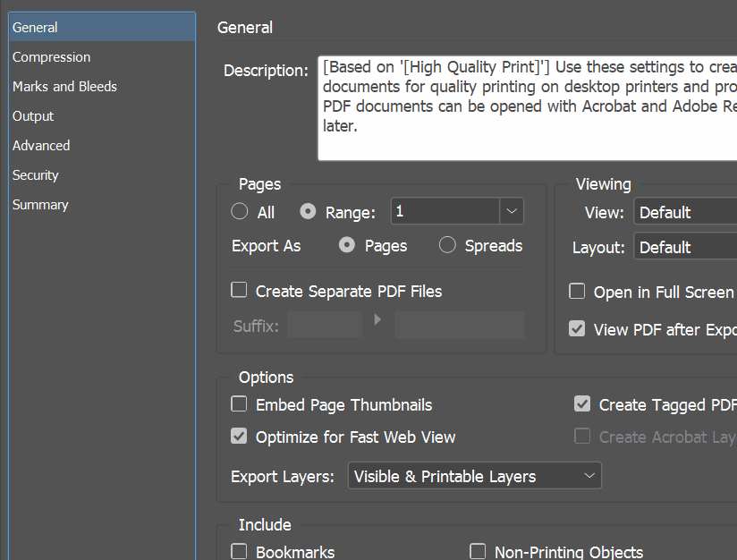The height and width of the screenshot is (560, 737).
Task: Choose the Range radio button
Action: (x=309, y=212)
